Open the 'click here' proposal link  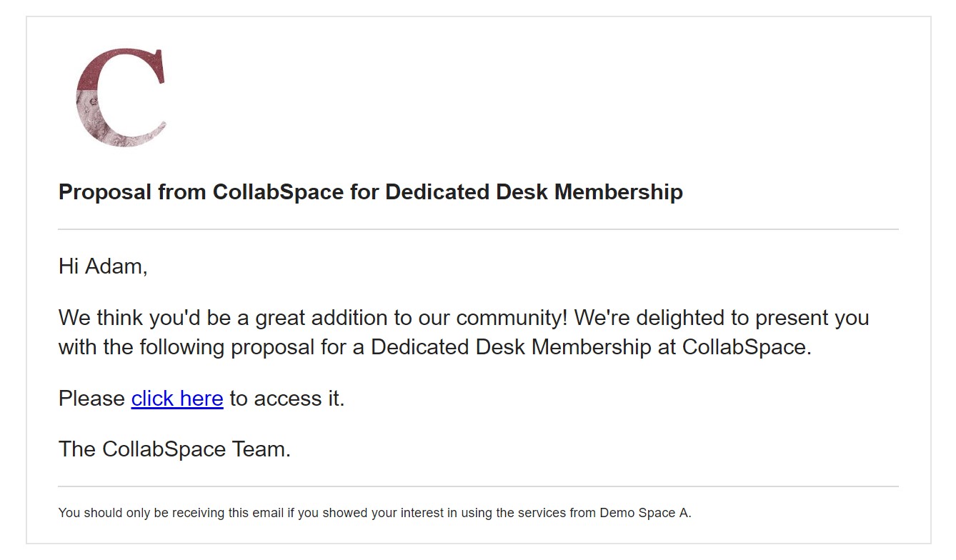coord(177,399)
